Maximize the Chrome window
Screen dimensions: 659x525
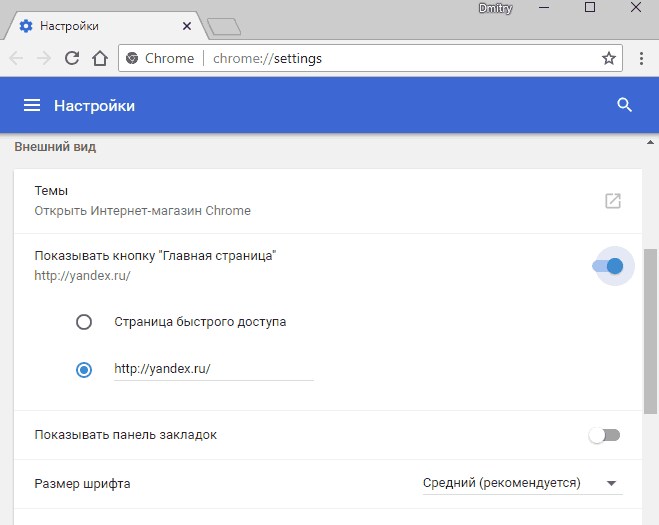tap(590, 7)
